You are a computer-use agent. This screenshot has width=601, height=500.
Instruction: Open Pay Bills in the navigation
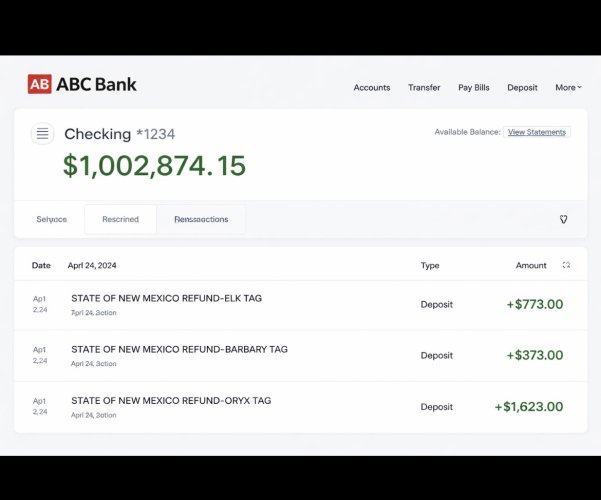pos(474,88)
